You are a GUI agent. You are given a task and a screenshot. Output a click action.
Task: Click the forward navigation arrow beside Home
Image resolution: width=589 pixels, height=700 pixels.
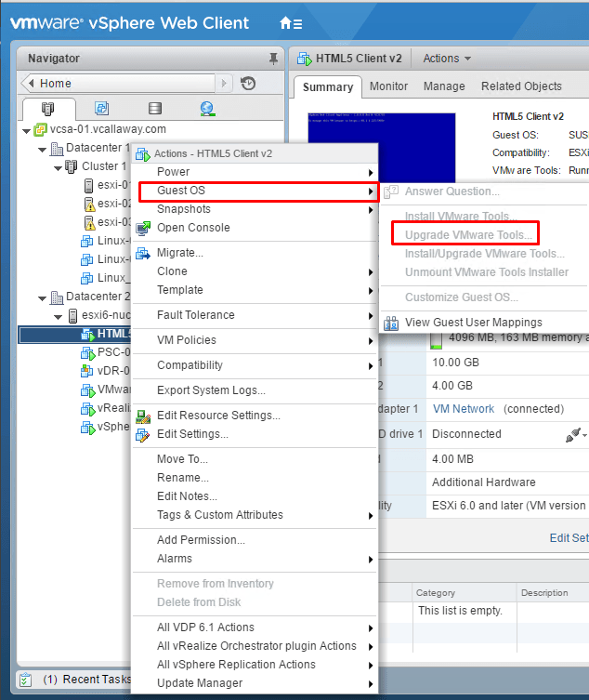pos(224,84)
